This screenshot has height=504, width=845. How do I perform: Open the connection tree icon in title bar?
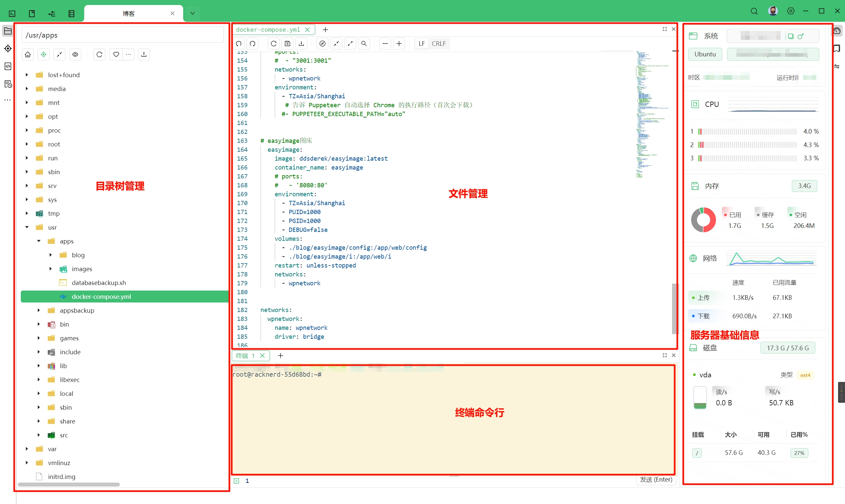point(51,14)
